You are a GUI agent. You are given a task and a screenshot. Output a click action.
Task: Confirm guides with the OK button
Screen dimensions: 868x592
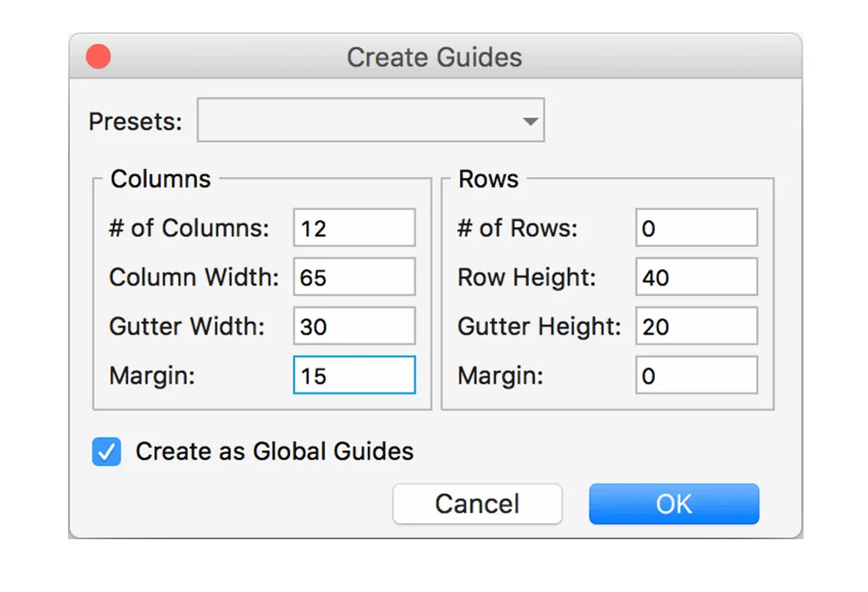coord(674,504)
